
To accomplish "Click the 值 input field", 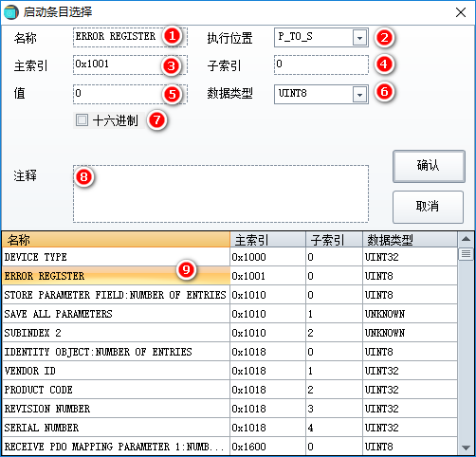I will 130,94.
